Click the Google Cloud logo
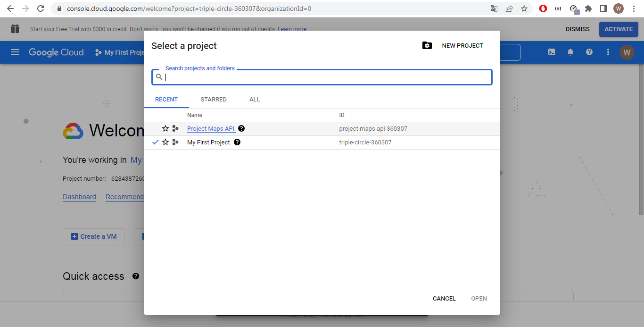This screenshot has height=327, width=644. click(x=56, y=52)
